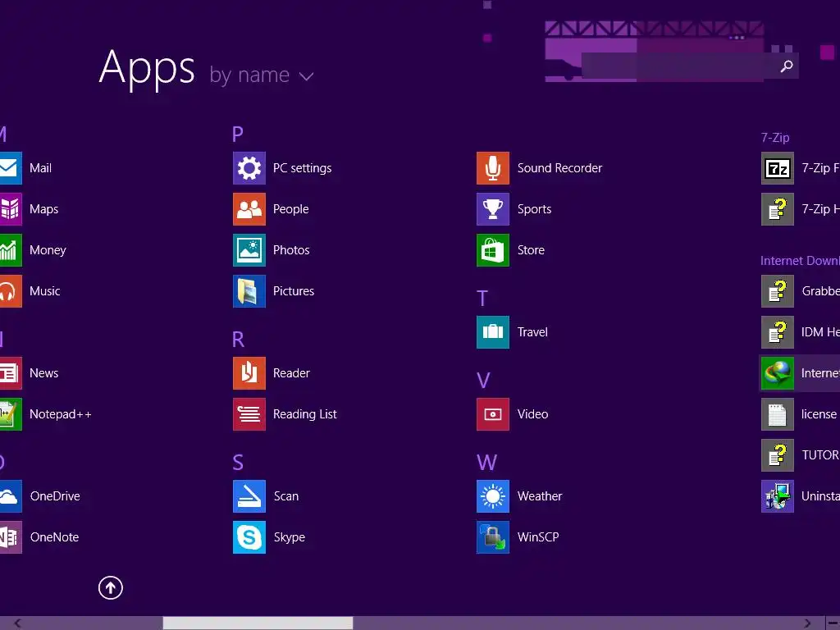Viewport: 840px width, 630px height.
Task: Click the scrollbar left arrow
Action: pos(17,623)
